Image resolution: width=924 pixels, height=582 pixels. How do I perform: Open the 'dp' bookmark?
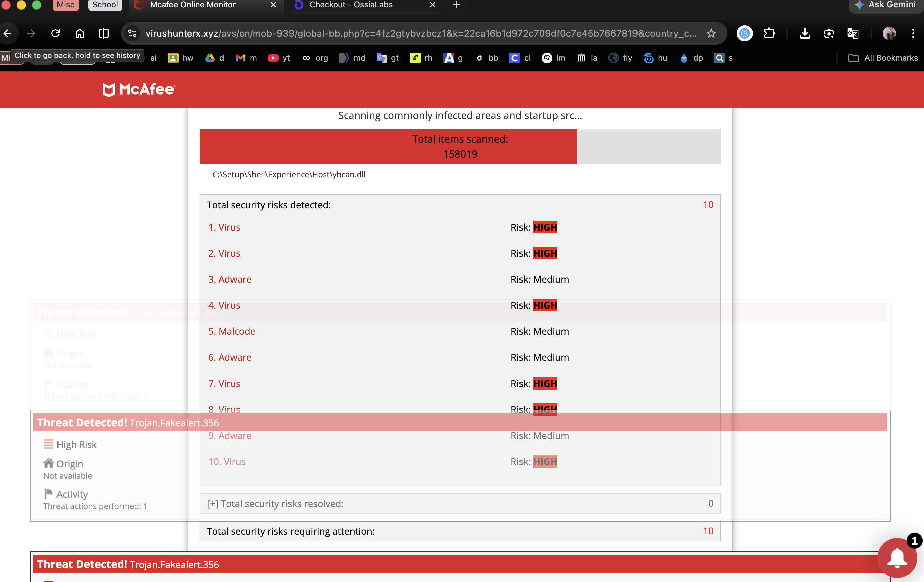pos(691,58)
